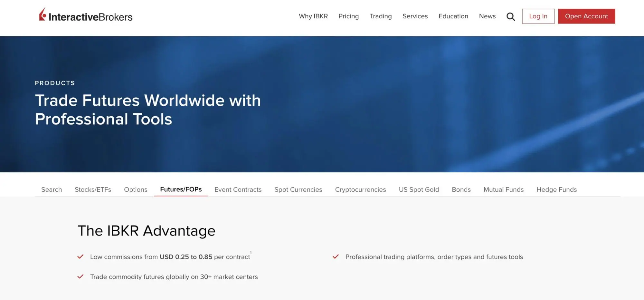The width and height of the screenshot is (644, 300).
Task: Click the Open Account button
Action: pyautogui.click(x=586, y=16)
